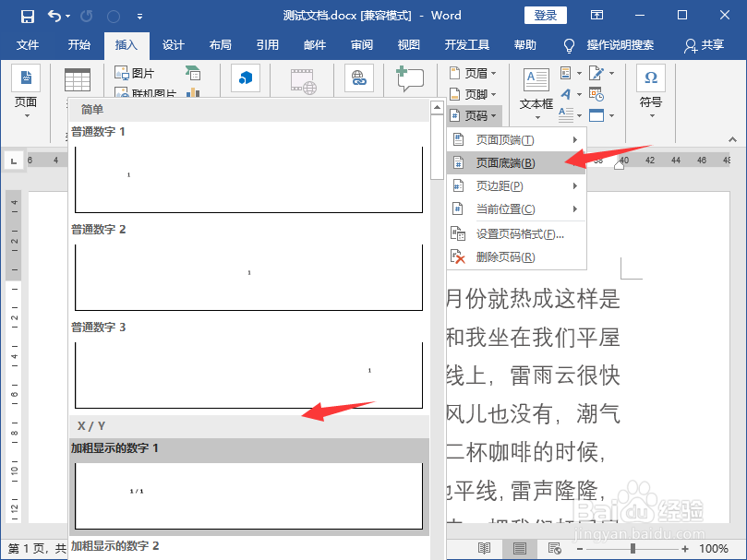747x560 pixels.
Task: Click the online video icon
Action: [304, 81]
